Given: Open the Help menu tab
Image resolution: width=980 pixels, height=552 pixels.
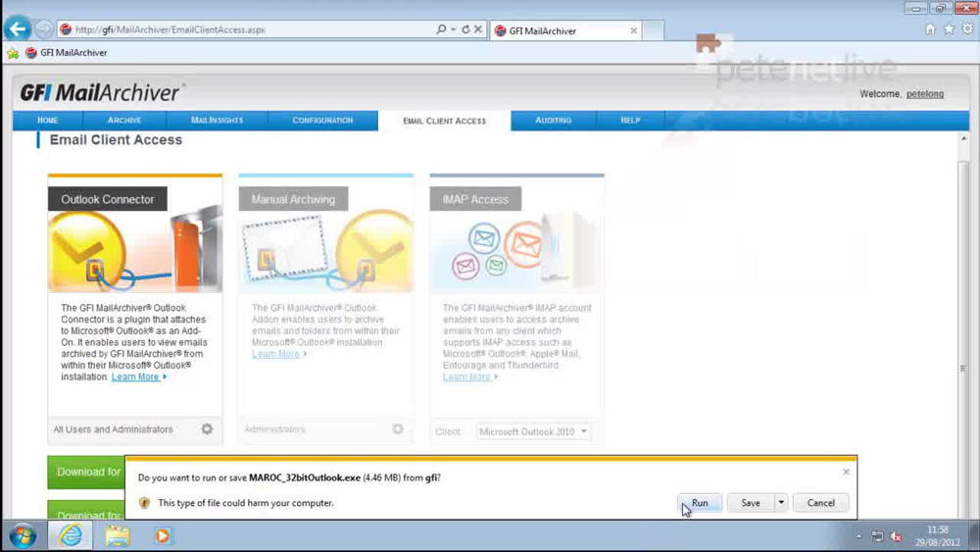Looking at the screenshot, I should tap(630, 120).
